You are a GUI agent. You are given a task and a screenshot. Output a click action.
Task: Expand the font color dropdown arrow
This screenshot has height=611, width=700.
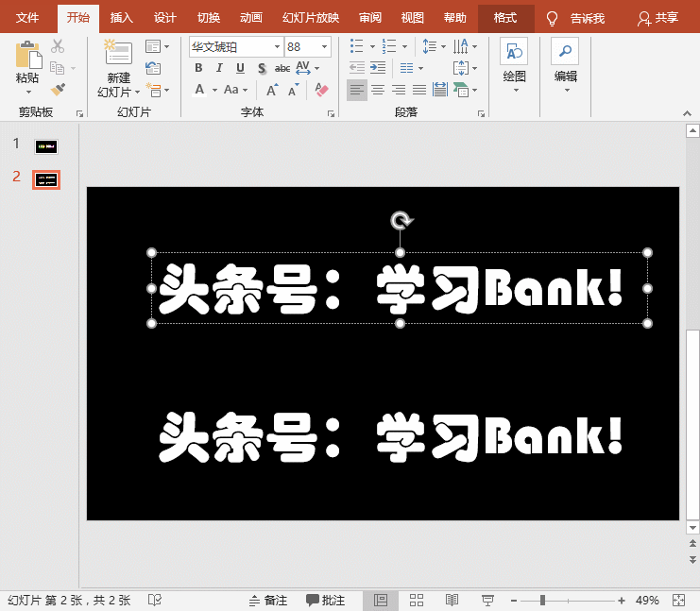(214, 90)
